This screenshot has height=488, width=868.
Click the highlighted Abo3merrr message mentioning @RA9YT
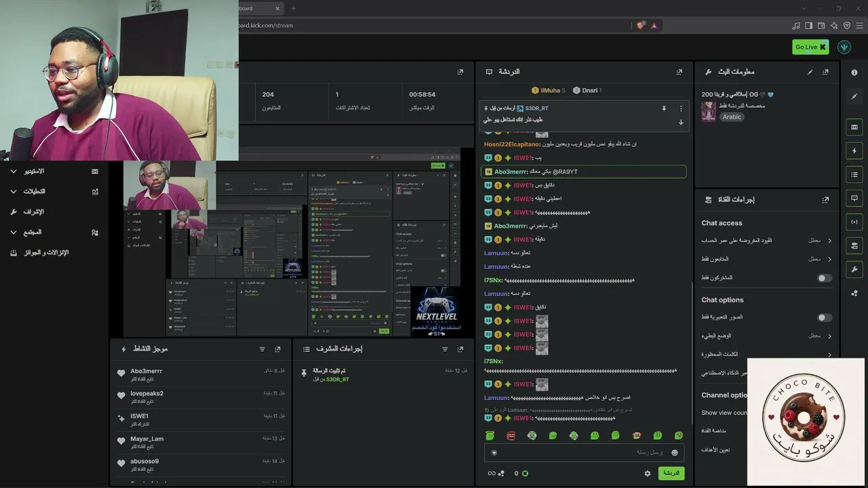pos(583,171)
